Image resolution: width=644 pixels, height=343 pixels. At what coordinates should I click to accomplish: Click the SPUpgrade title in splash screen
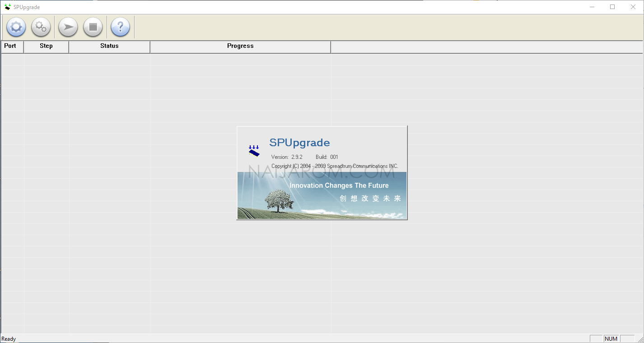tap(299, 143)
